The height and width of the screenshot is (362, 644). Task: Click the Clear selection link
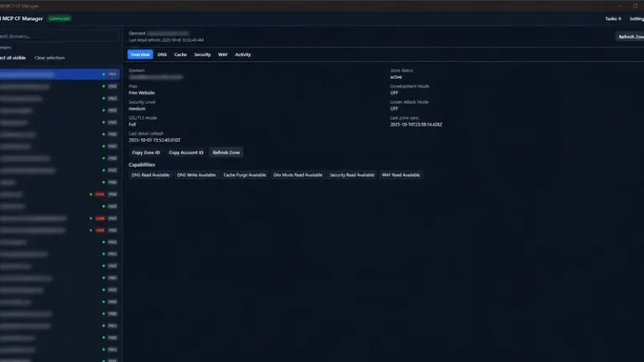click(x=49, y=58)
